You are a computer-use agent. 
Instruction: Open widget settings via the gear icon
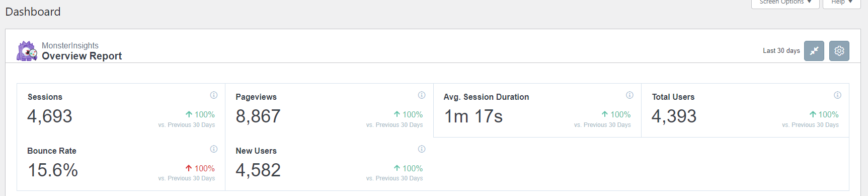[839, 51]
